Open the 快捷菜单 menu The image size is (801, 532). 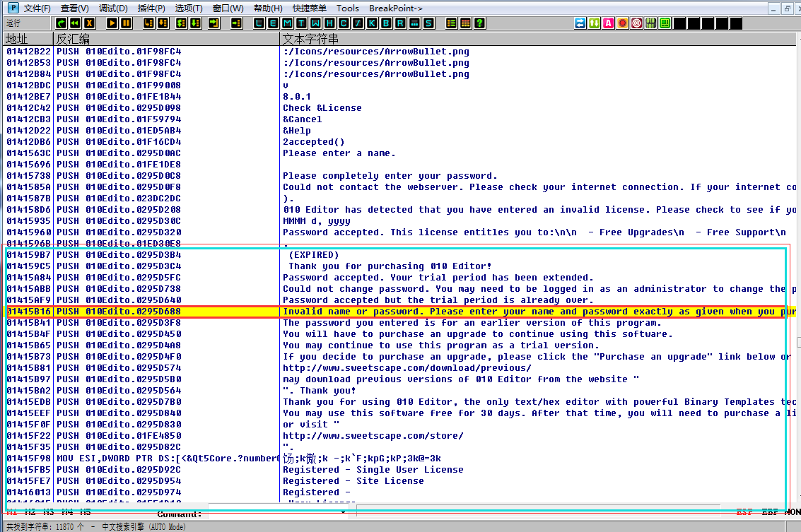(x=310, y=8)
